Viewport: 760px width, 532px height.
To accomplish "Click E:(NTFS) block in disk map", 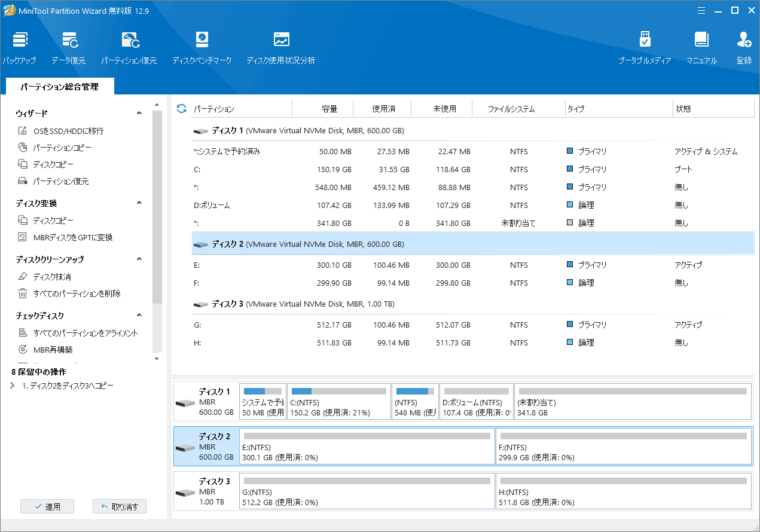I will (x=367, y=446).
